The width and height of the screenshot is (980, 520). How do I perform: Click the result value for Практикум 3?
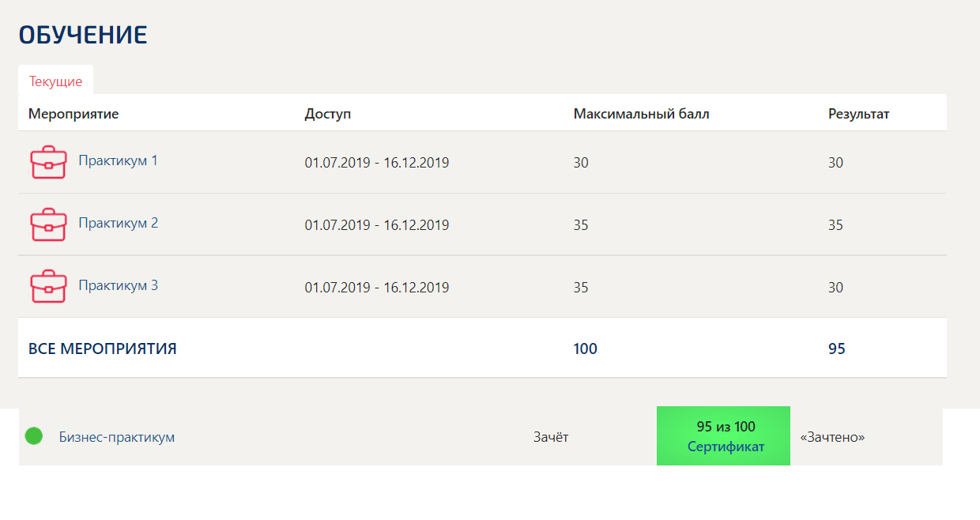click(x=835, y=288)
